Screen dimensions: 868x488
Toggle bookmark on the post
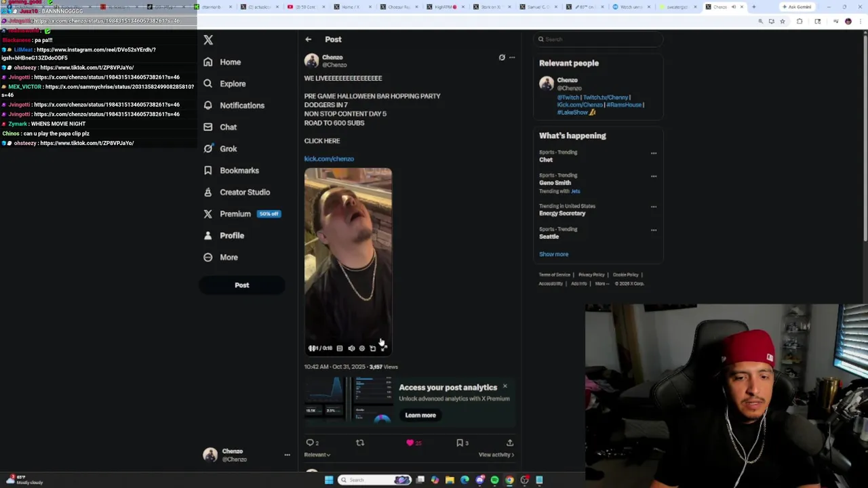pyautogui.click(x=460, y=443)
